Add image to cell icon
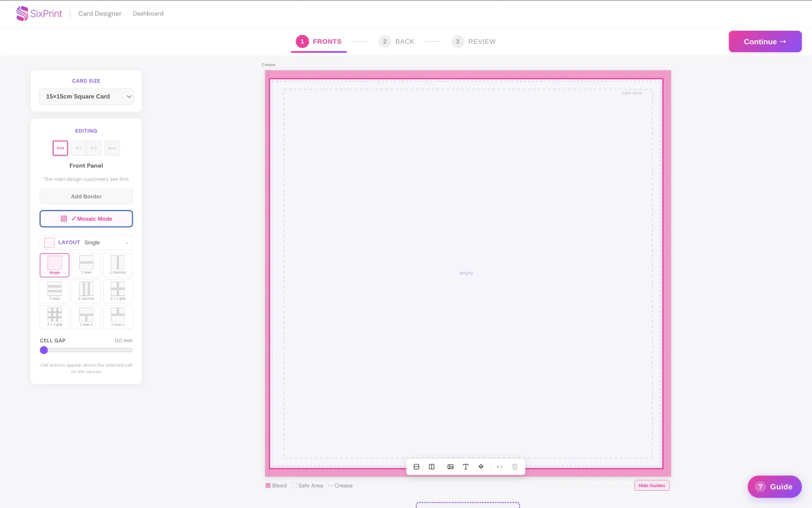 click(451, 467)
